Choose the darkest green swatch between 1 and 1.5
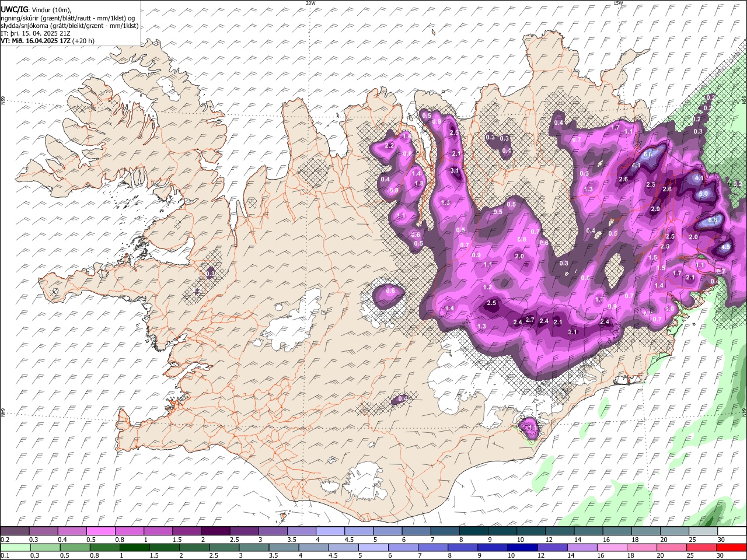 (x=134, y=547)
